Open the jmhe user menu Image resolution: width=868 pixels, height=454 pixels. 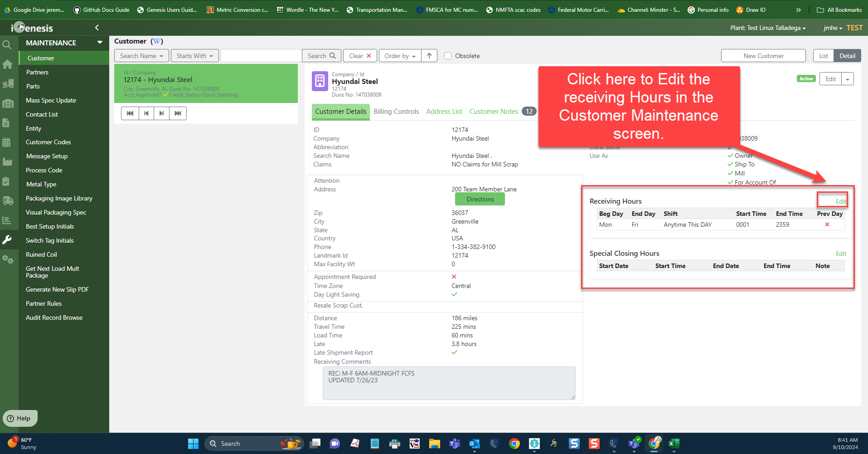pyautogui.click(x=833, y=28)
